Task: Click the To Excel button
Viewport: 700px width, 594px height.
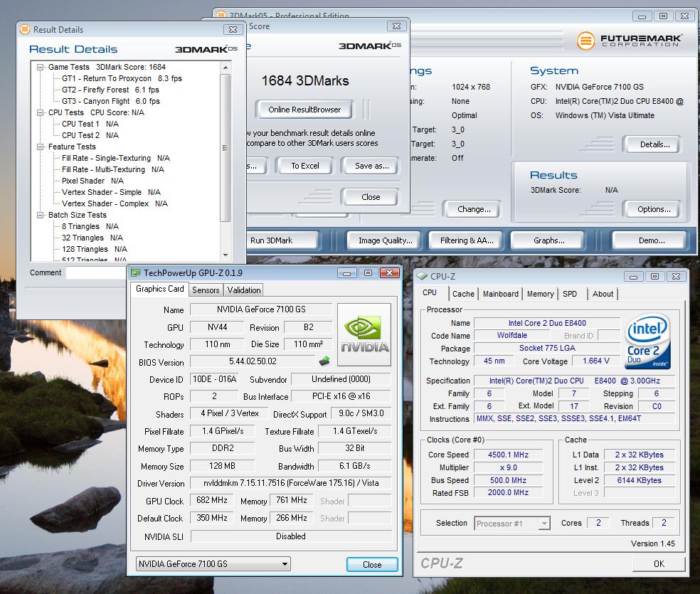Action: (305, 166)
